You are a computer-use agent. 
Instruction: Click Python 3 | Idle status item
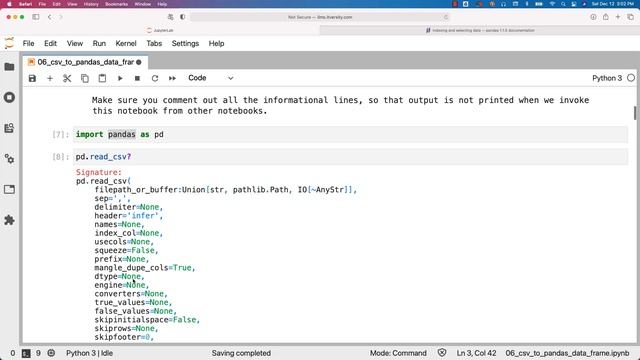tap(89, 353)
